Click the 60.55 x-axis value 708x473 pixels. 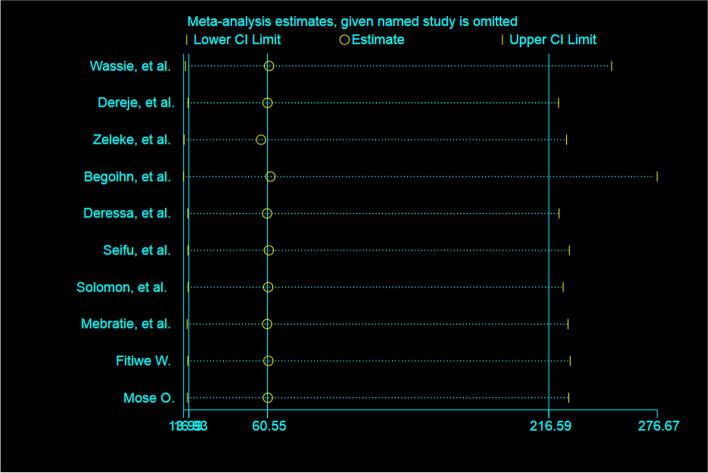(x=268, y=427)
